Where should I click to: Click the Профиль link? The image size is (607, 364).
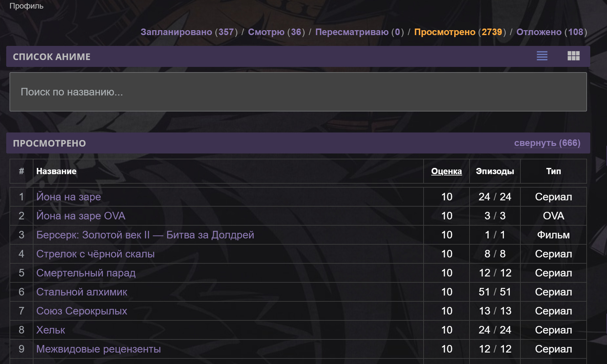[26, 6]
